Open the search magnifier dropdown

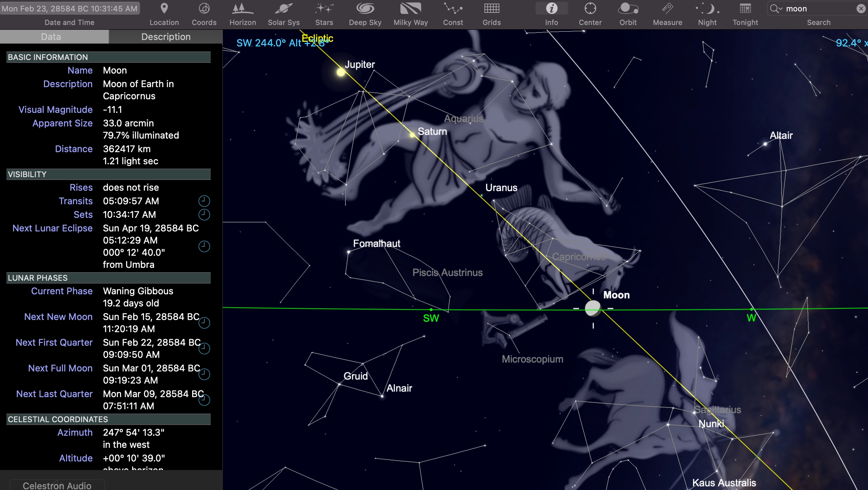(776, 9)
